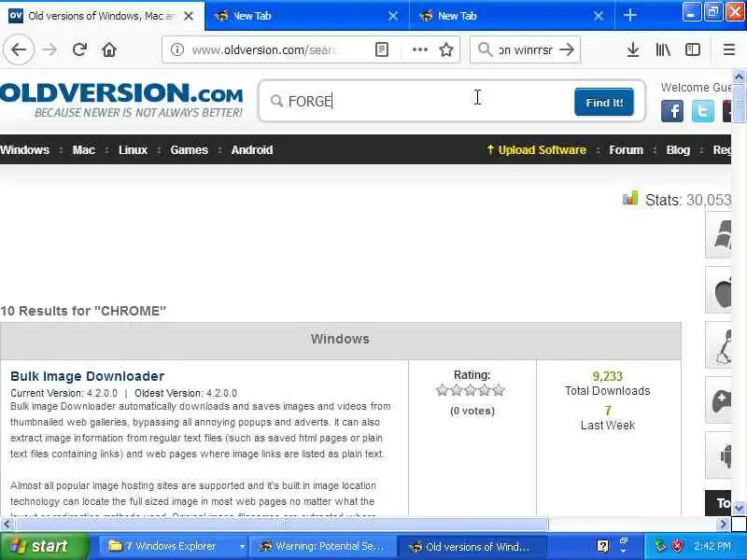Close the third New Tab
Viewport: 747px width, 560px height.
[x=599, y=16]
